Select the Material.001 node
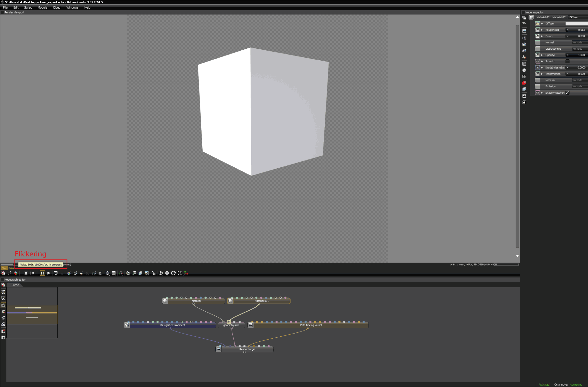588x387 pixels. [261, 301]
